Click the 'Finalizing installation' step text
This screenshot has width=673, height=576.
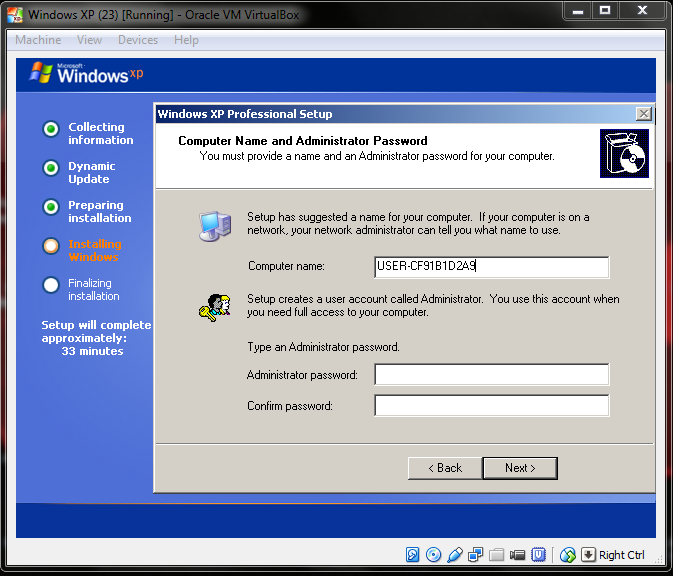tap(94, 289)
